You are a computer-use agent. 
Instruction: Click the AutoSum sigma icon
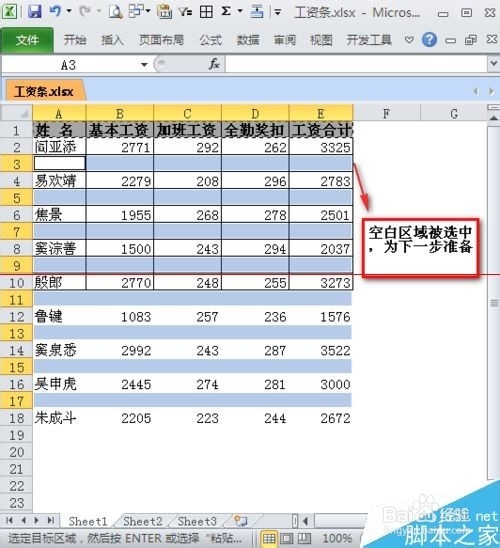point(226,12)
